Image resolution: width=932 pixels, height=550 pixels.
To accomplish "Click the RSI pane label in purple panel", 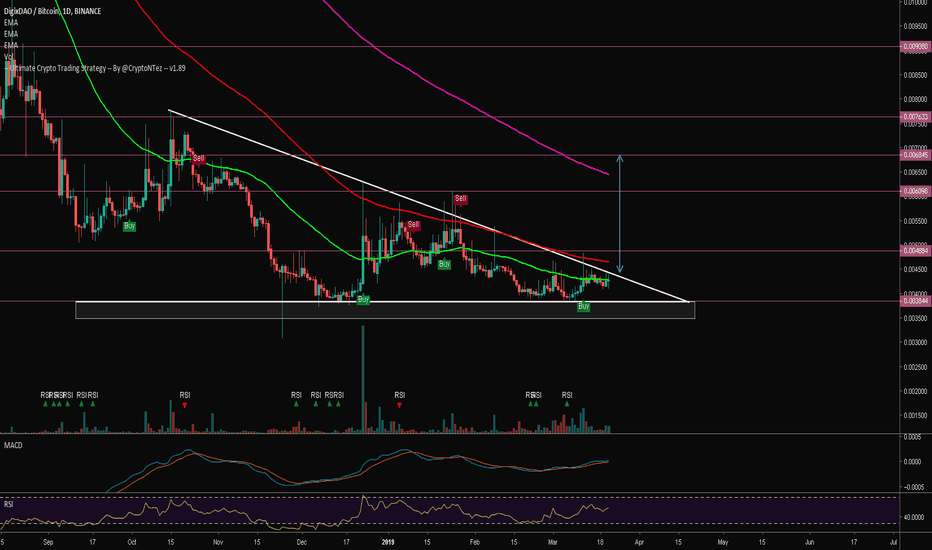I will coord(8,504).
